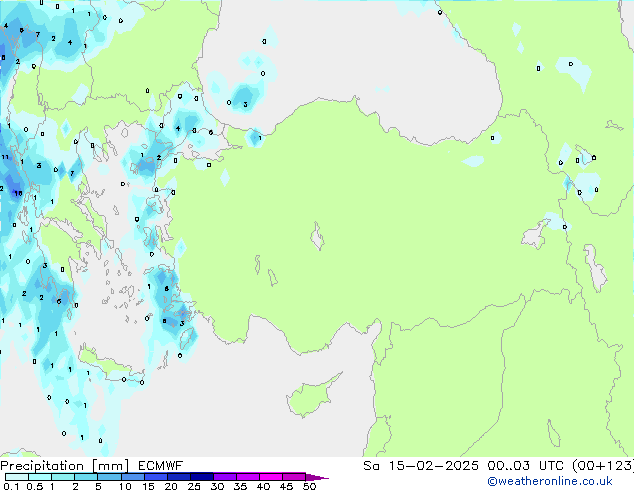Click the 'Sa 15-02-2025' date text

pos(421,466)
